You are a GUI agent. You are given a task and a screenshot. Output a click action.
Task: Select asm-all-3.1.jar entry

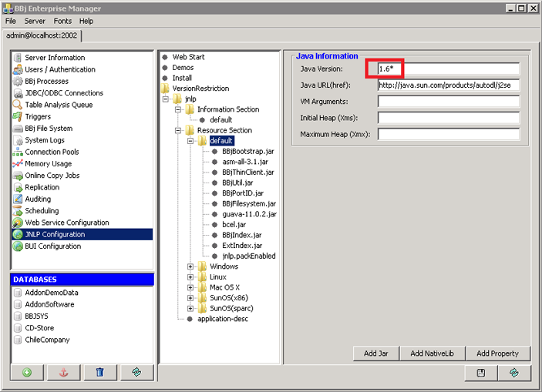coord(245,162)
